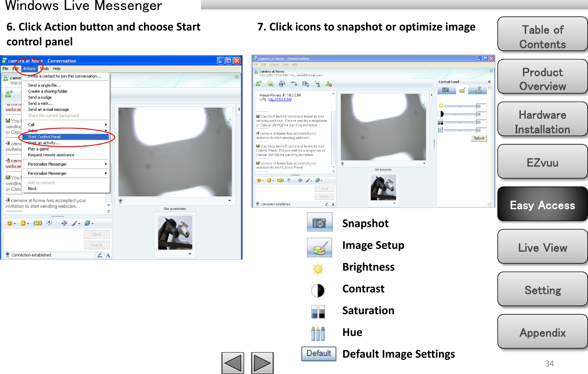This screenshot has height=374, width=588.
Task: Click games icon in right window toolbar
Action: click(x=317, y=84)
